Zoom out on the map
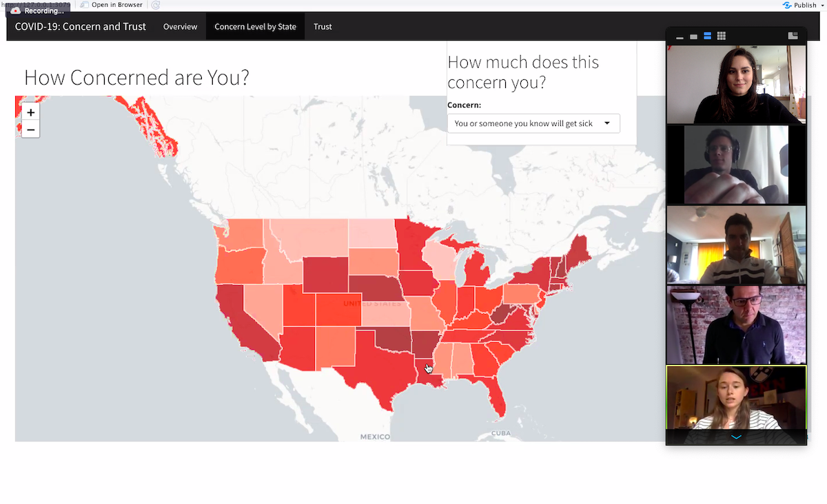 [30, 129]
